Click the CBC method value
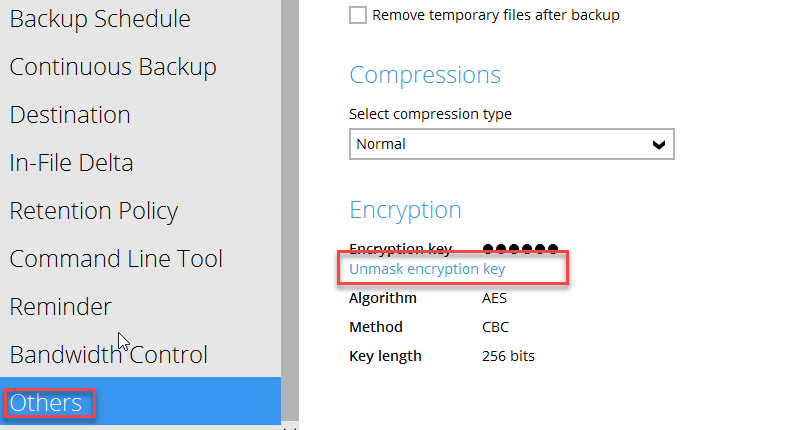Image resolution: width=799 pixels, height=430 pixels. pos(495,327)
